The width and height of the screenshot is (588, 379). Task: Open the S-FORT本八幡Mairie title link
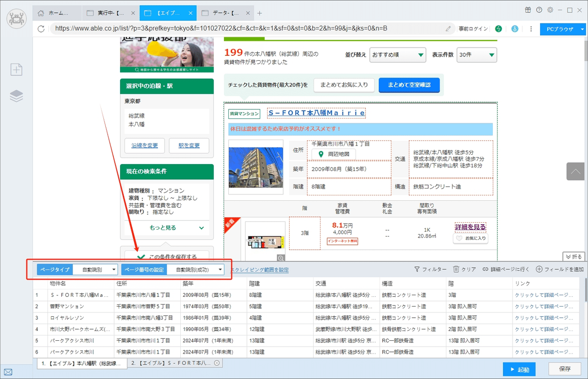point(317,113)
